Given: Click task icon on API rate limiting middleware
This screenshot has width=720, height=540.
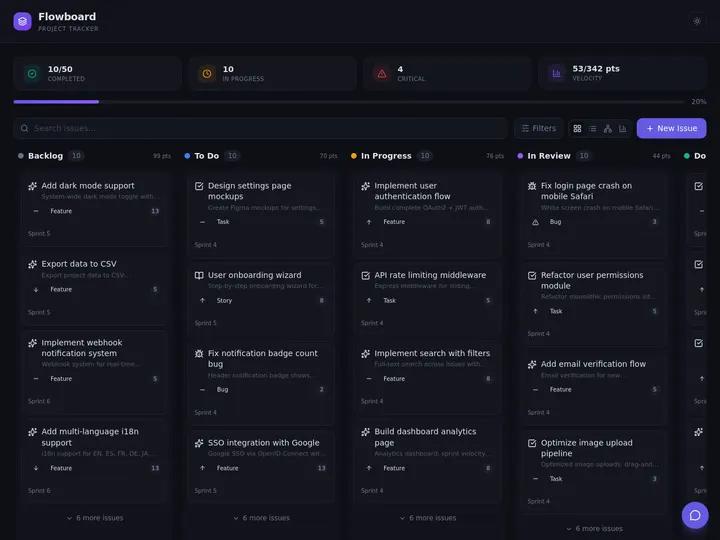Looking at the screenshot, I should 366,276.
